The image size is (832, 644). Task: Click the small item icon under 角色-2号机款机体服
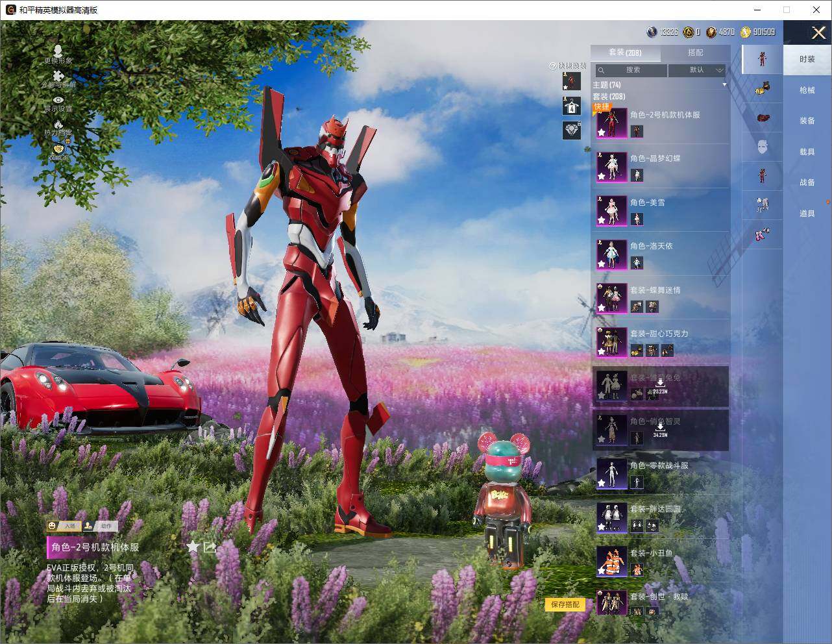tap(637, 131)
